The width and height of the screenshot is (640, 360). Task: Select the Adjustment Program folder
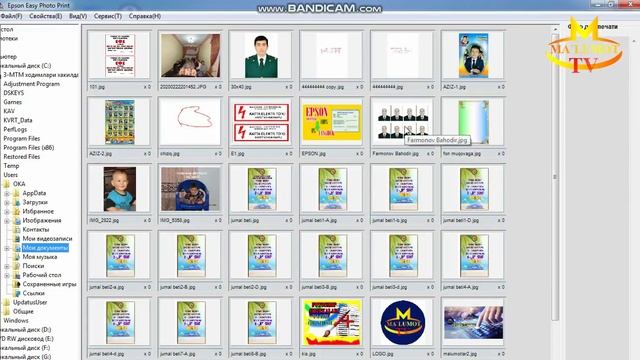click(31, 84)
